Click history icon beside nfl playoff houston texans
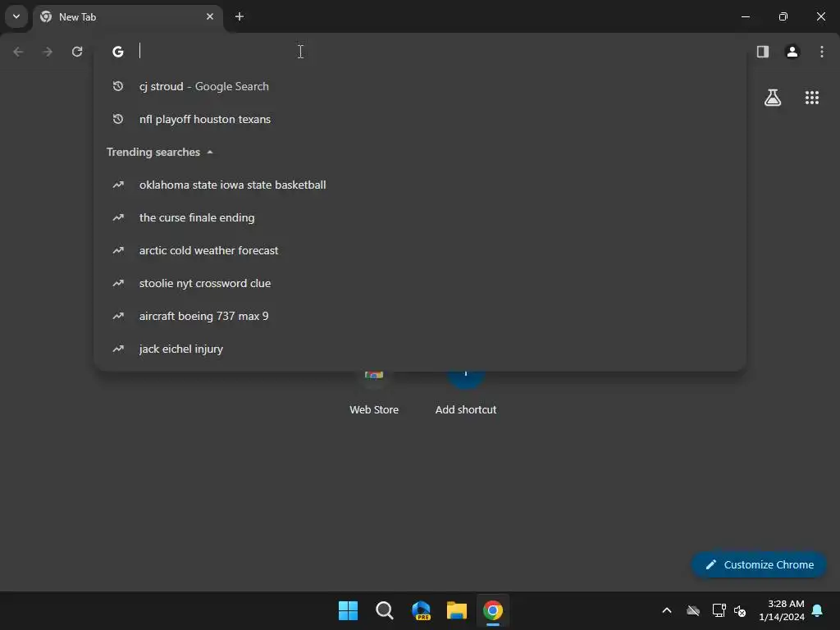 [118, 119]
